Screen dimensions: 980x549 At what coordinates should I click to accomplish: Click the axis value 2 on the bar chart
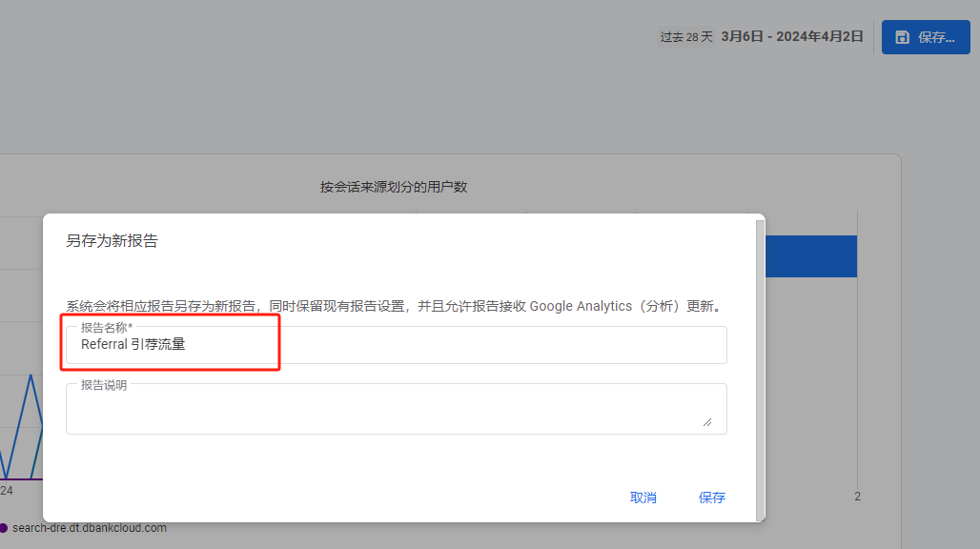tap(858, 497)
